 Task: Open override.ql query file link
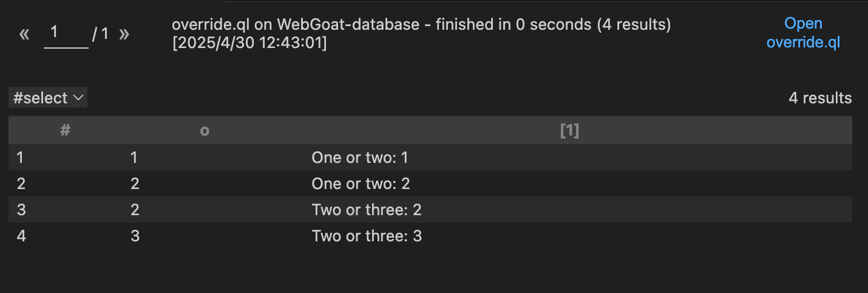coord(803,33)
